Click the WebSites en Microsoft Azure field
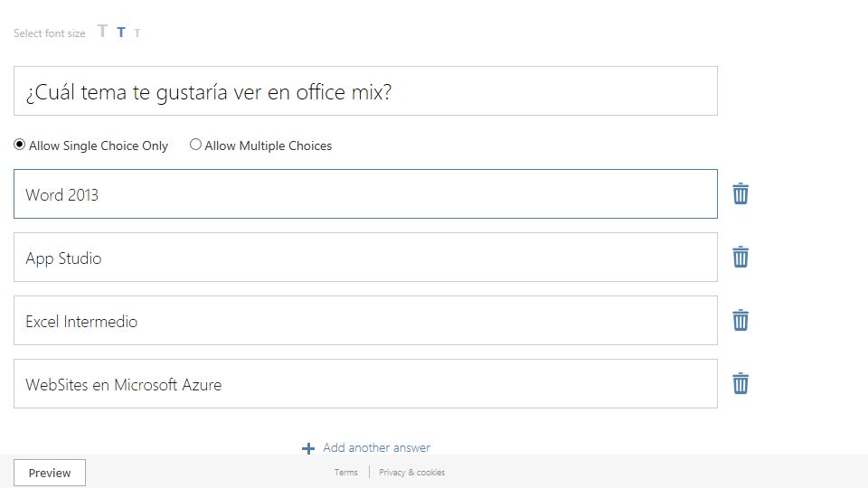This screenshot has width=868, height=488. click(365, 383)
